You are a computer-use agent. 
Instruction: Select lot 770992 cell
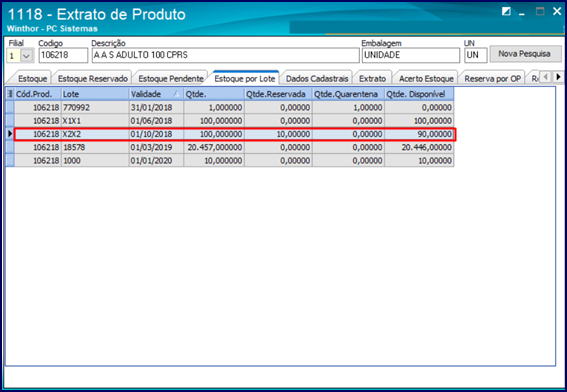[x=95, y=108]
